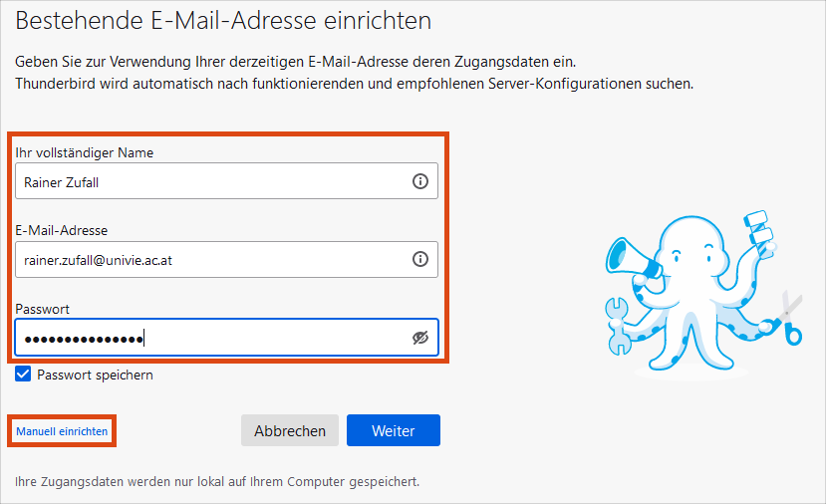The image size is (826, 504).
Task: Click the 'Ihr vollständiger Name' label
Action: [85, 152]
